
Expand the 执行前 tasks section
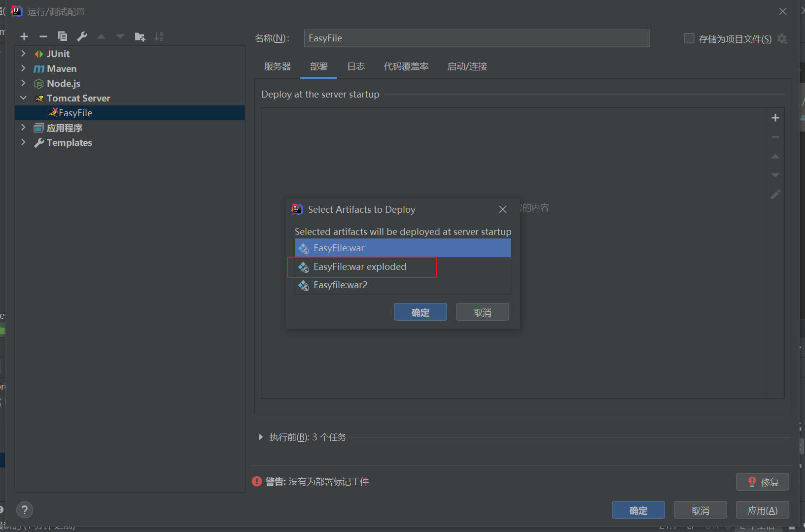click(261, 437)
